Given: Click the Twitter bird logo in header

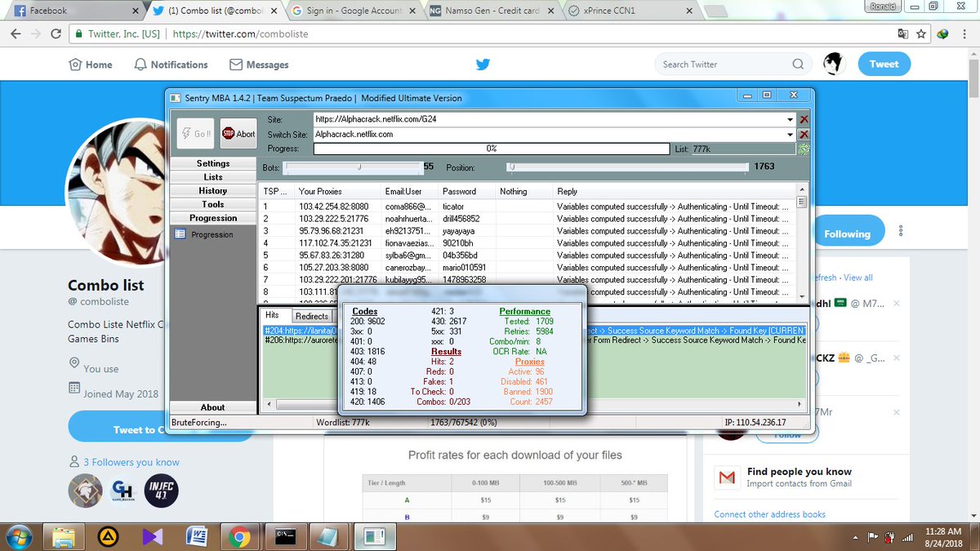Looking at the screenshot, I should (483, 64).
